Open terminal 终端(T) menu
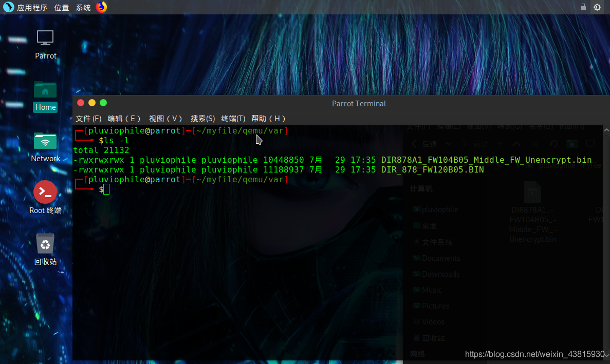This screenshot has width=610, height=364. click(x=233, y=119)
